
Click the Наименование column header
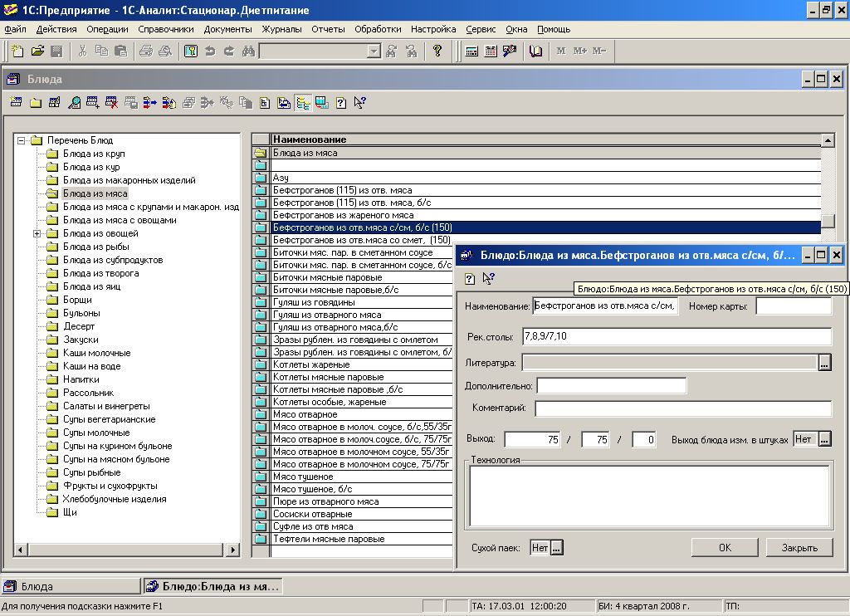546,139
